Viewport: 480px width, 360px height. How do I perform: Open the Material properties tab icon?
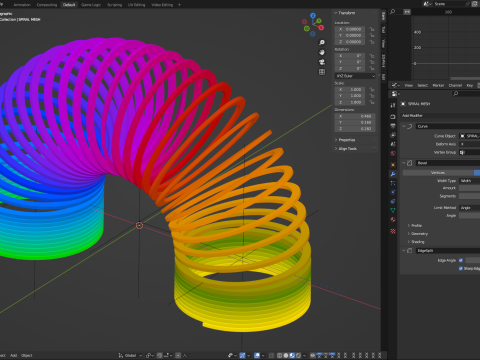click(393, 219)
